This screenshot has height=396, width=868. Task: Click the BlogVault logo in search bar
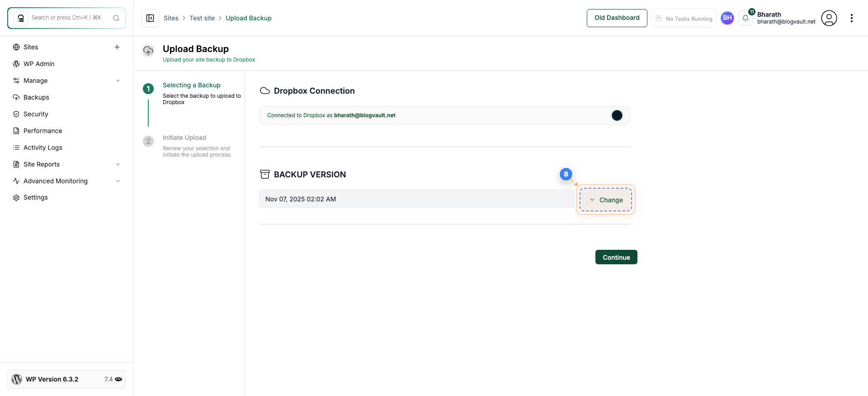(21, 18)
